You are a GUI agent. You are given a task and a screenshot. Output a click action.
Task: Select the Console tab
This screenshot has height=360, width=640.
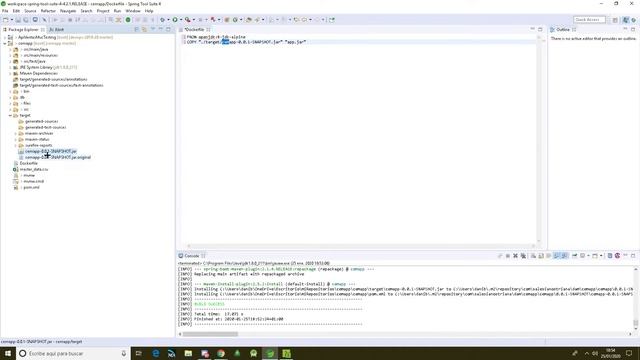(x=191, y=256)
